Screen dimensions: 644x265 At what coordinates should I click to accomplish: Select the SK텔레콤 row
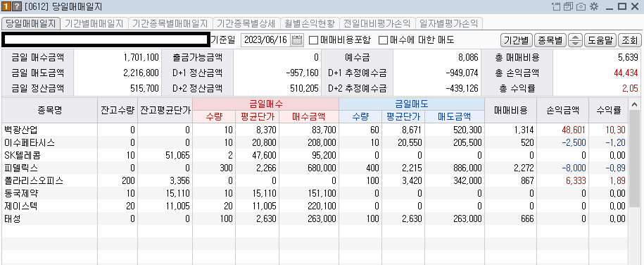pyautogui.click(x=315, y=156)
